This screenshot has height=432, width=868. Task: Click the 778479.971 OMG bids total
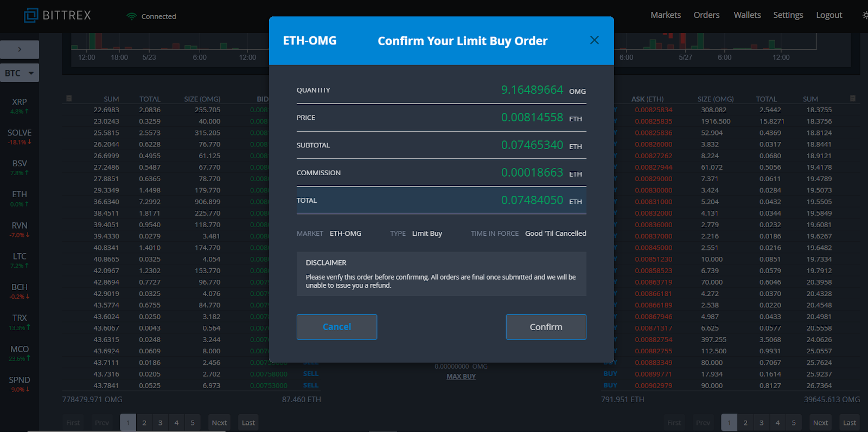pos(92,399)
